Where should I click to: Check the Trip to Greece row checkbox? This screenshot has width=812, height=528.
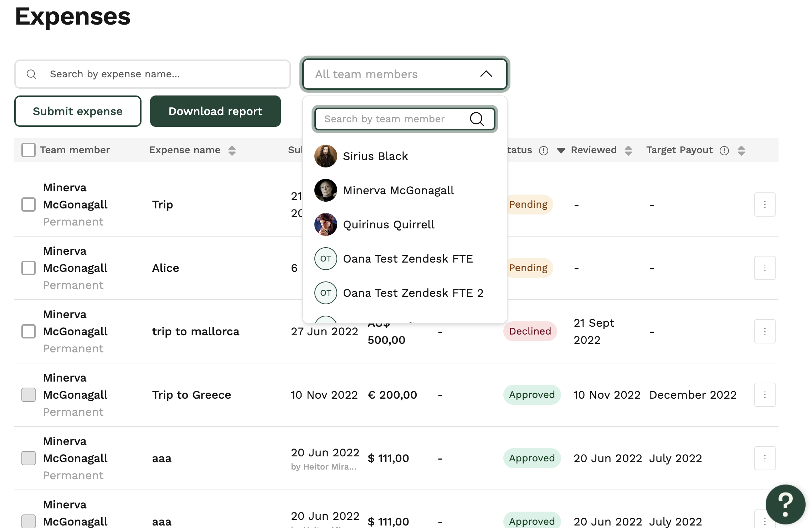[29, 395]
